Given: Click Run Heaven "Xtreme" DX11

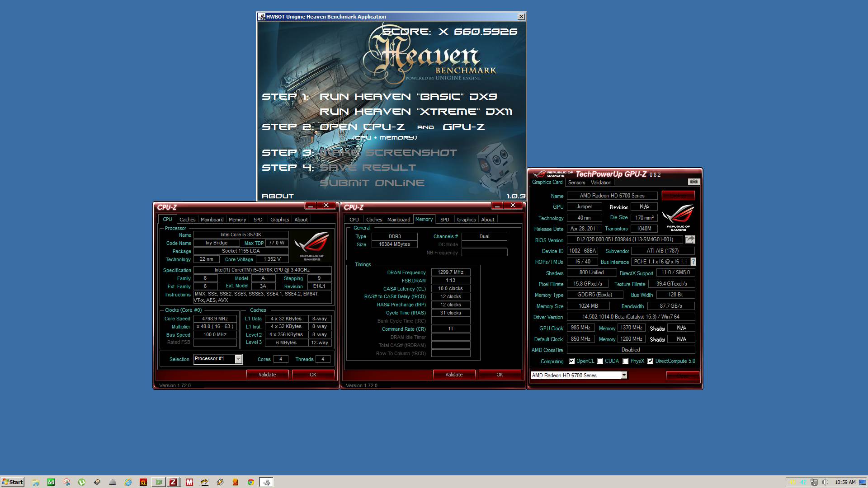Looking at the screenshot, I should click(x=415, y=112).
